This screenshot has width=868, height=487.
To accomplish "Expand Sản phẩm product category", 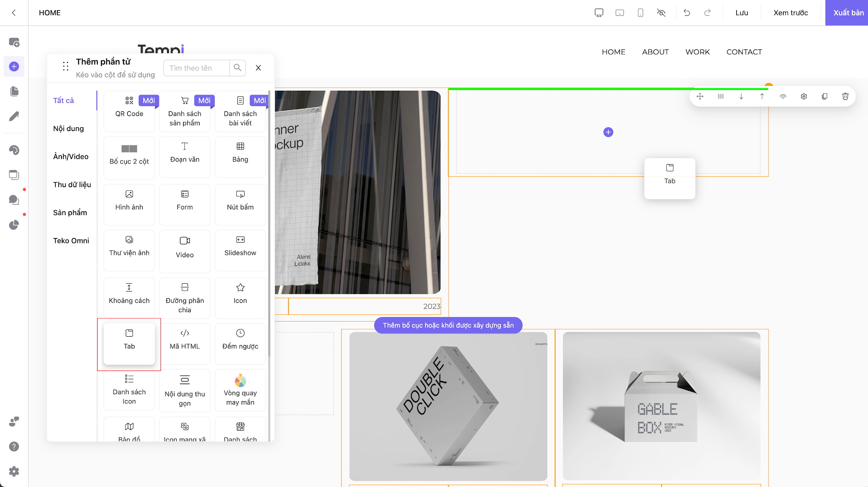I will [70, 212].
